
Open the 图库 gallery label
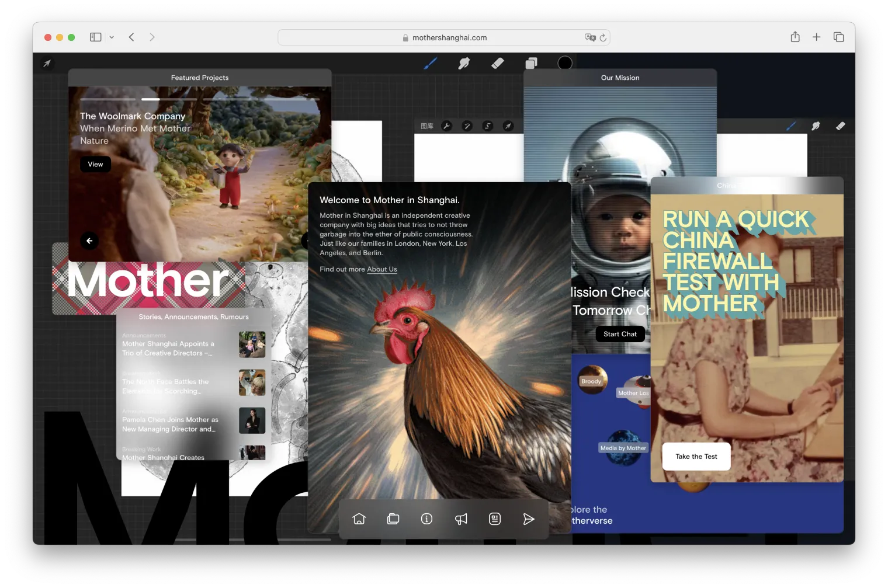[x=427, y=126]
